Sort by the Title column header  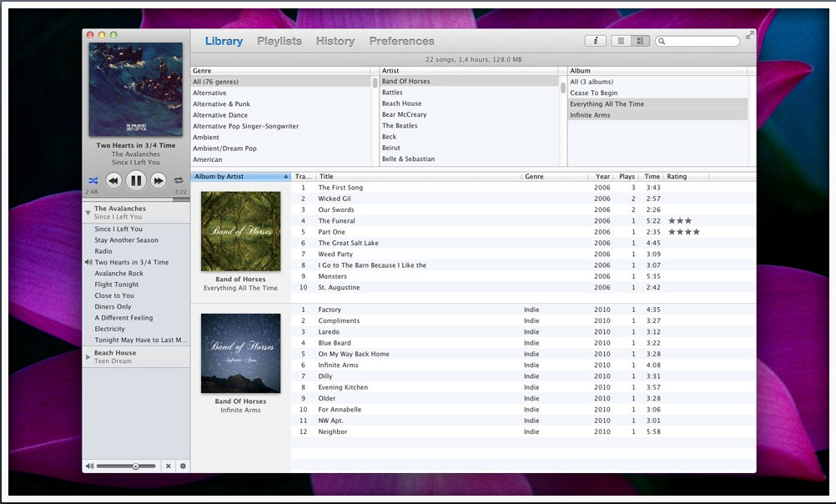click(418, 177)
